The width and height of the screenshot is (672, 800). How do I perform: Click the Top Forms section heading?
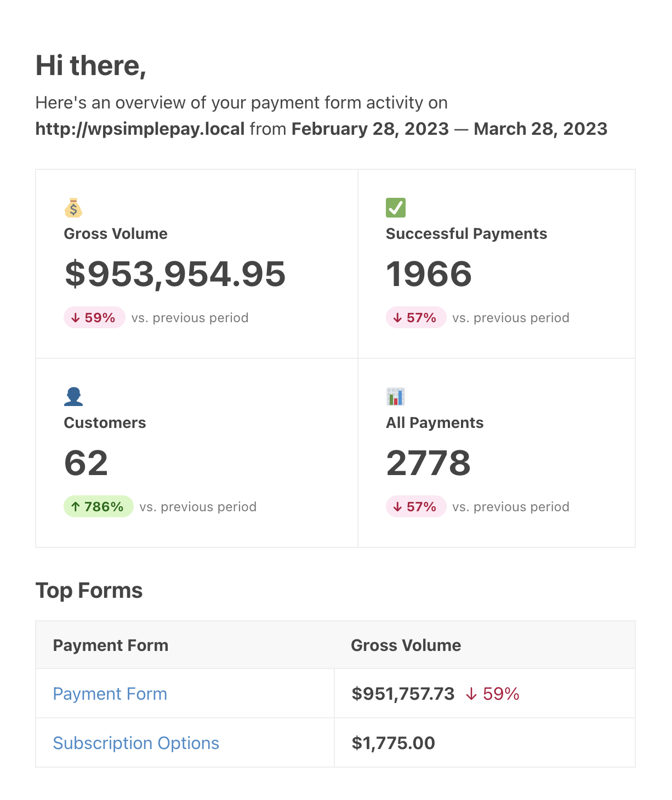pyautogui.click(x=89, y=591)
